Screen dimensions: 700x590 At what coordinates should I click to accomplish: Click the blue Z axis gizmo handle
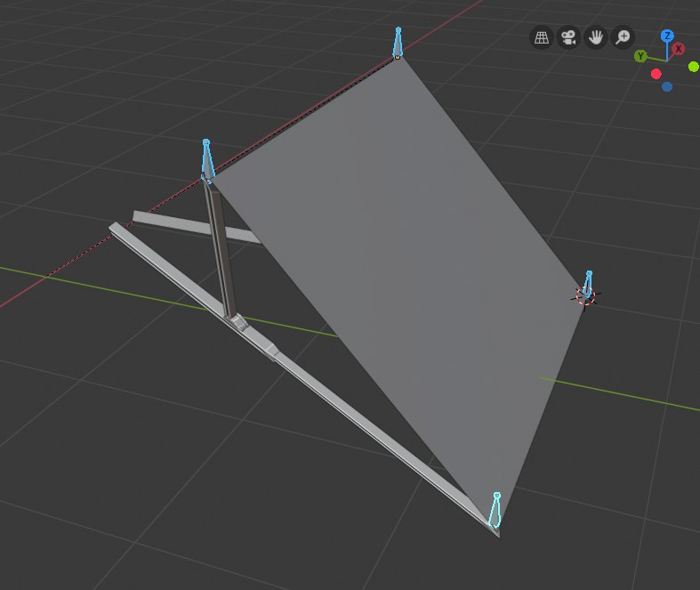click(x=667, y=36)
